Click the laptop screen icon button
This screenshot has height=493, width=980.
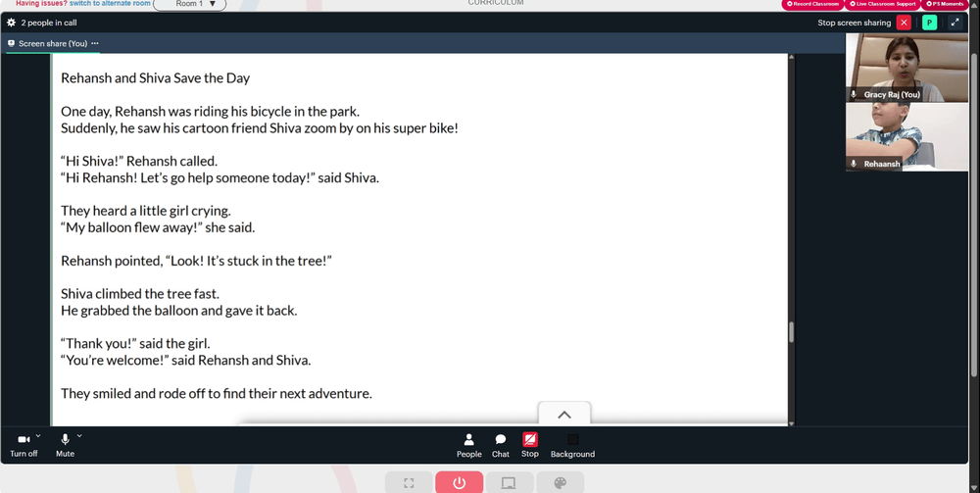coord(509,482)
